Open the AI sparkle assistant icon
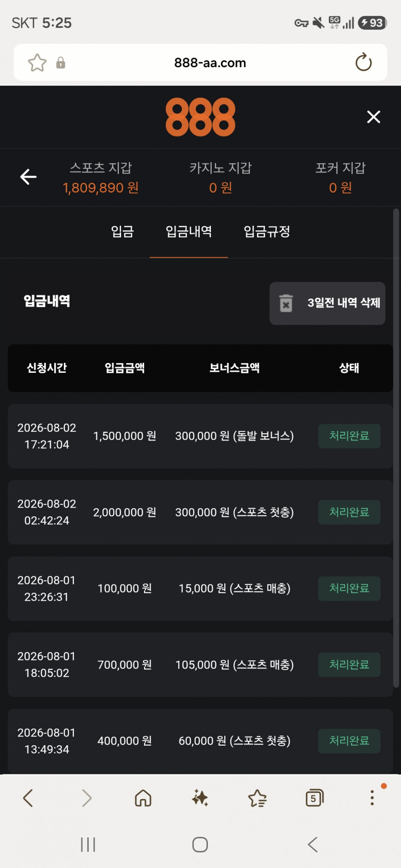Screen dimensions: 401x868 point(200,798)
